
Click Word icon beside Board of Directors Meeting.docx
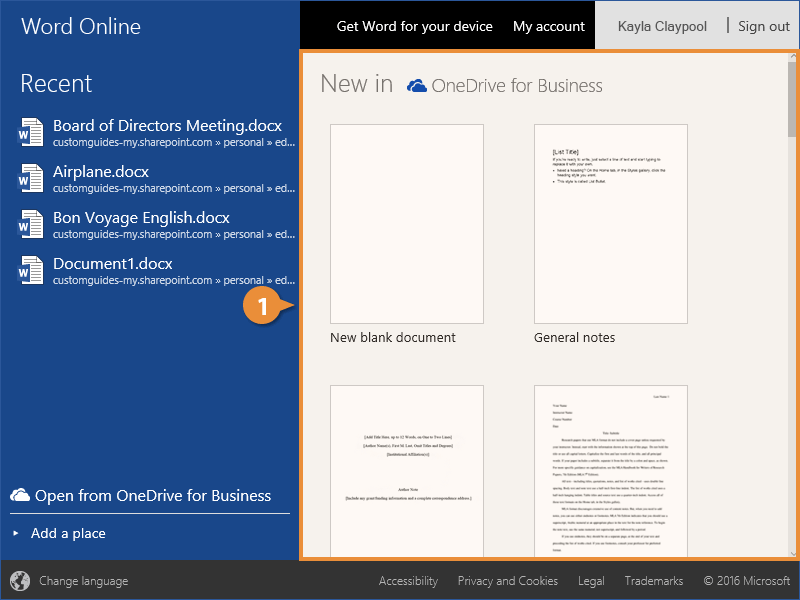[31, 133]
